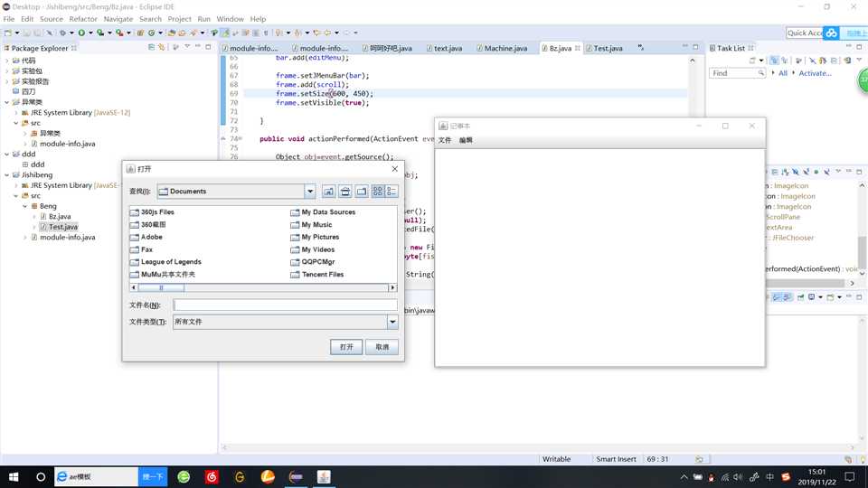Switch Open dialog to list view
This screenshot has height=488, width=868.
[x=378, y=192]
